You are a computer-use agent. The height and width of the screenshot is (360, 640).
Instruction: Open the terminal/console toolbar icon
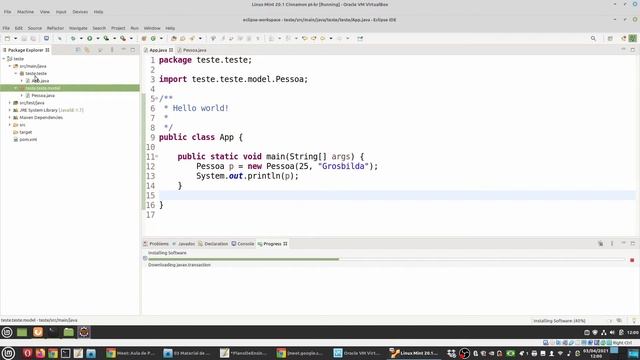click(46, 38)
